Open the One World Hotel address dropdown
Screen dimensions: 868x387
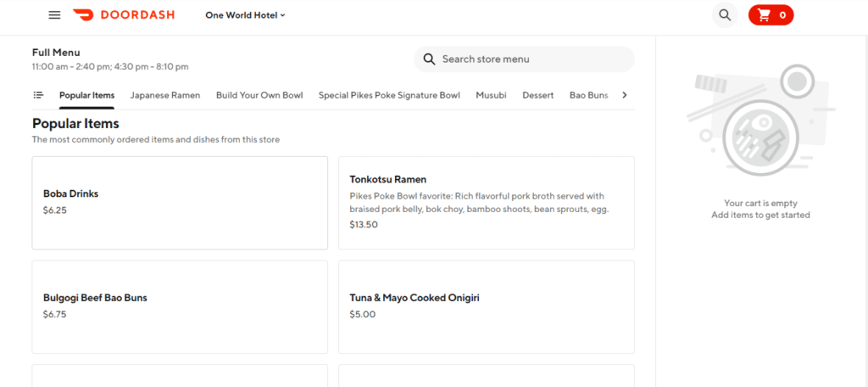point(245,15)
